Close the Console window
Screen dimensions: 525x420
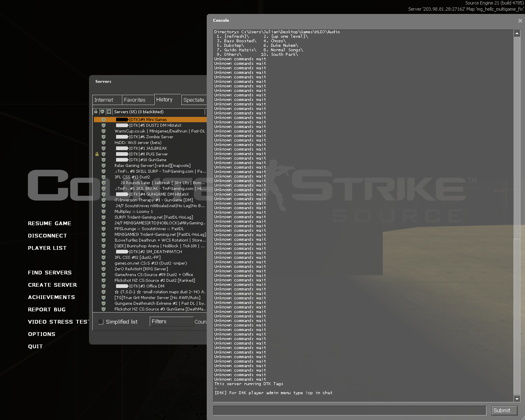(520, 21)
